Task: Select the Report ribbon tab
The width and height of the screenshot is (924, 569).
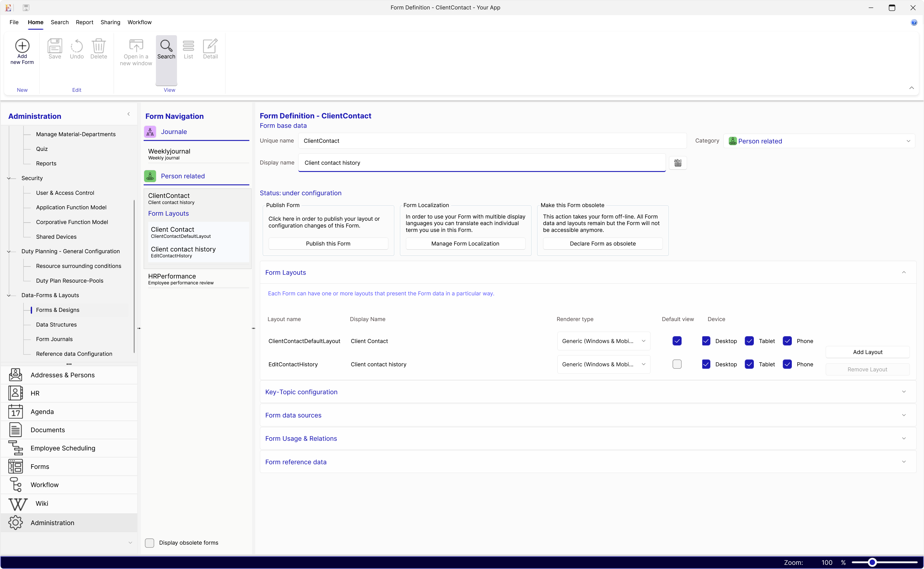Action: (x=84, y=22)
